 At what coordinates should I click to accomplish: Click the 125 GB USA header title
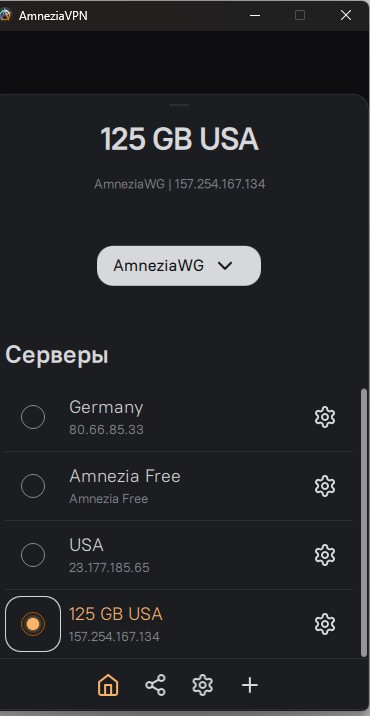coord(179,139)
